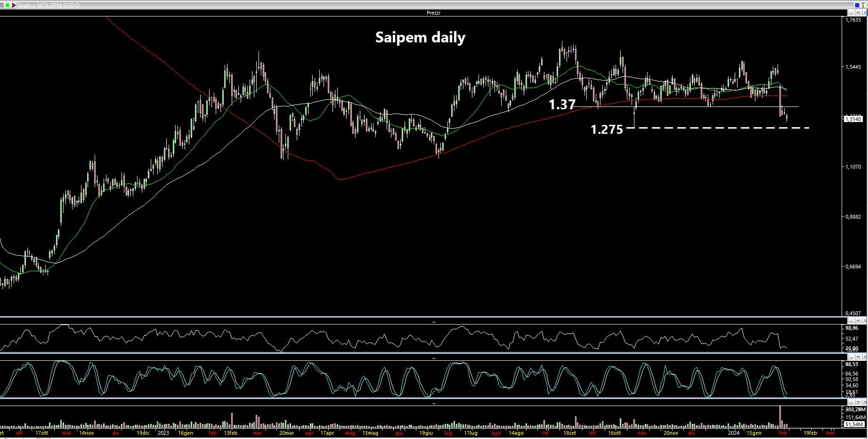
Task: Click the 14nov date on the time axis
Action: pos(86,433)
